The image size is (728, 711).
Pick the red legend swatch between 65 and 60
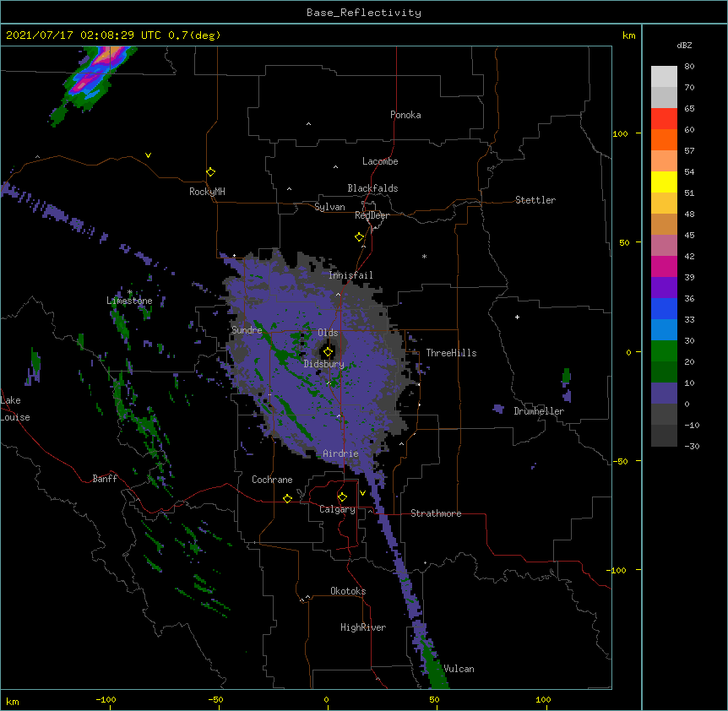click(664, 118)
